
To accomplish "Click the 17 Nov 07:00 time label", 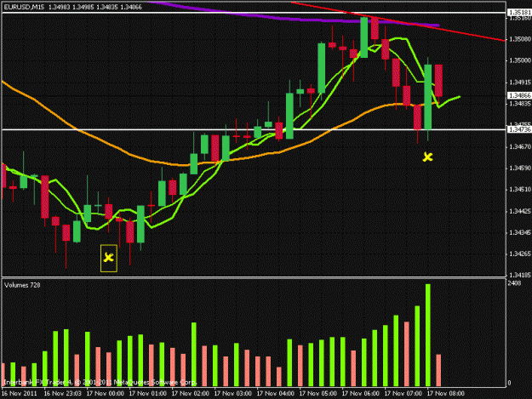I will coord(403,393).
